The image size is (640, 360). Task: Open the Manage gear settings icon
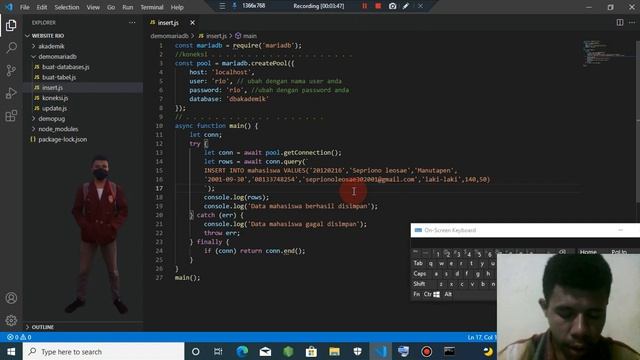11,320
